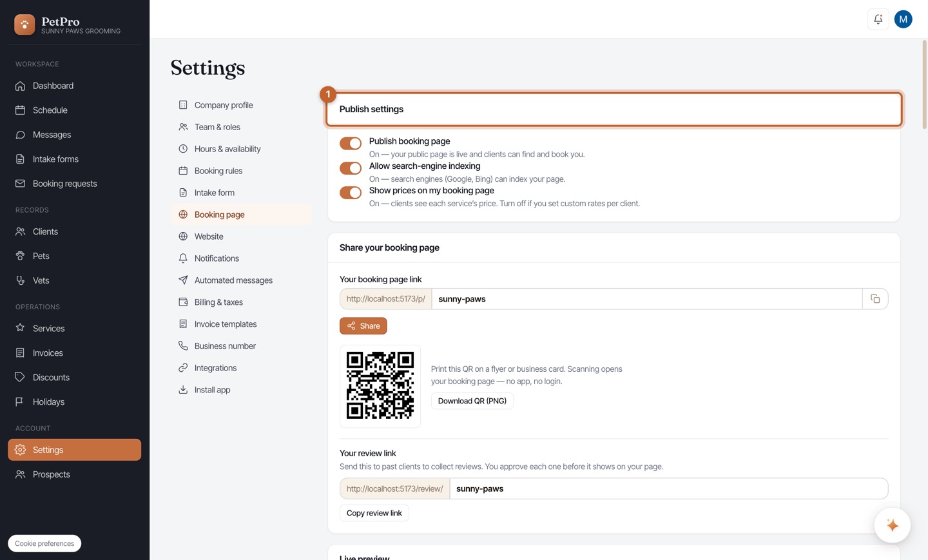928x560 pixels.
Task: Click the Install app download icon
Action: tap(183, 390)
